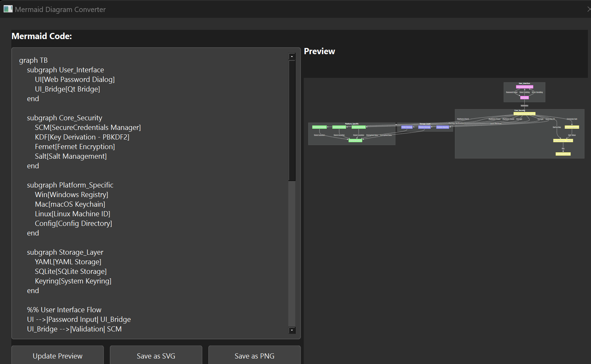The height and width of the screenshot is (364, 591).
Task: Click the 'UI[Web Password Dialog]' line
Action: (75, 80)
